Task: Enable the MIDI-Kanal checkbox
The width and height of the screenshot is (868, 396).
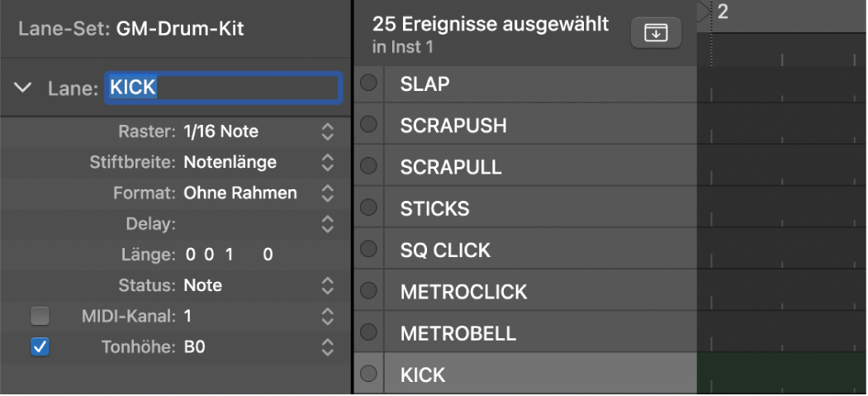Action: point(40,316)
